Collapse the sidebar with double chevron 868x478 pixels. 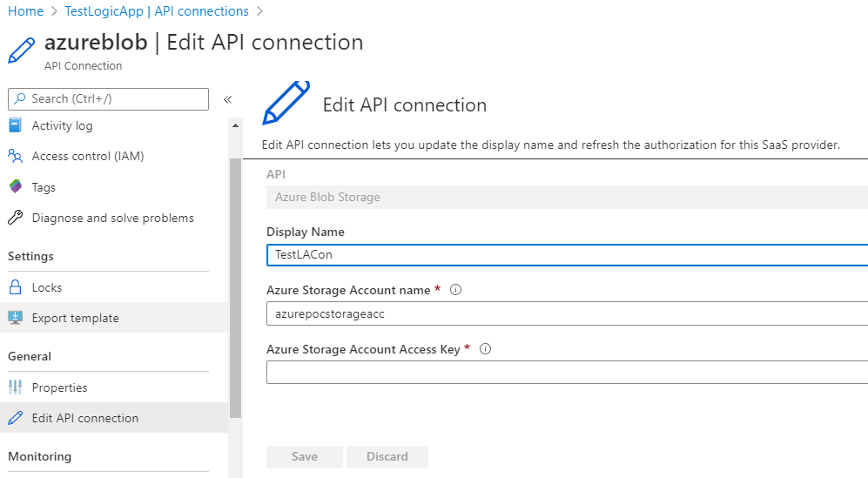pos(227,99)
